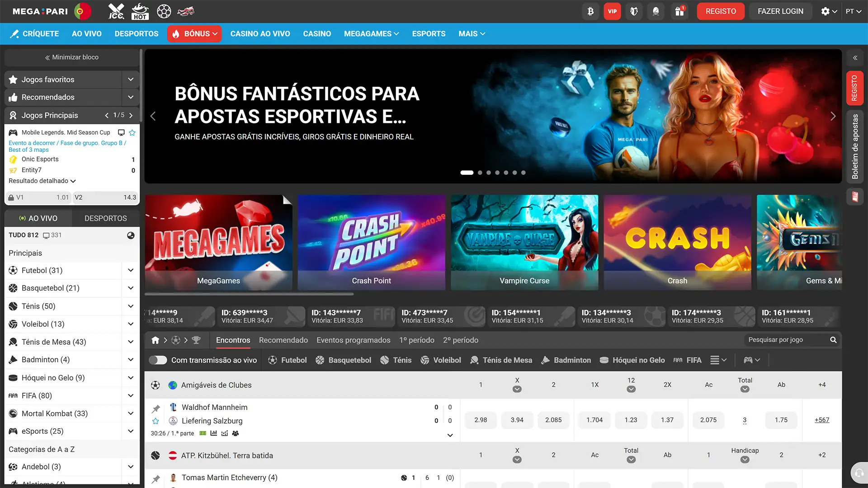Click Minimizar bloco button
This screenshot has width=868, height=488.
click(72, 57)
